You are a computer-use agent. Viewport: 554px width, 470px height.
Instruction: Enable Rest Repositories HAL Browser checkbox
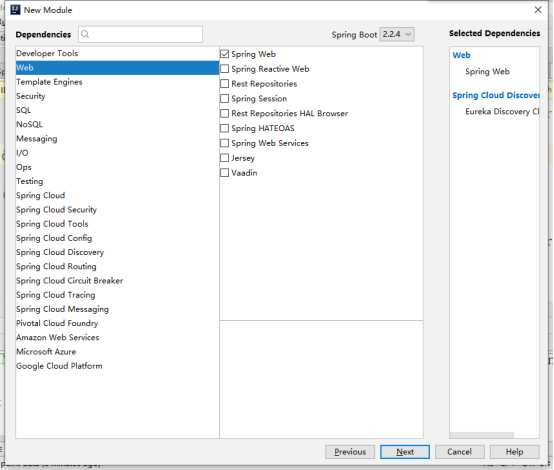point(224,113)
